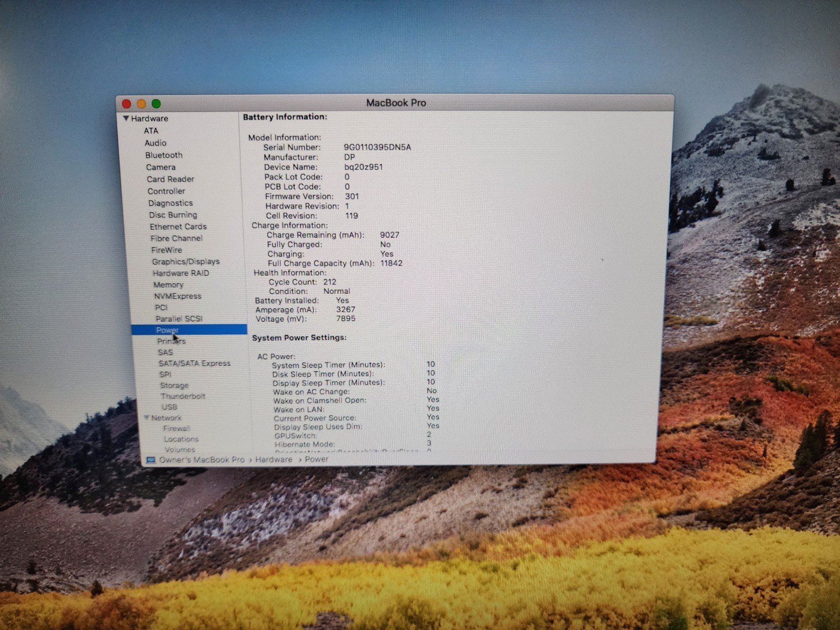Screen dimensions: 840x630
Task: Select Printers in the sidebar
Action: [172, 341]
